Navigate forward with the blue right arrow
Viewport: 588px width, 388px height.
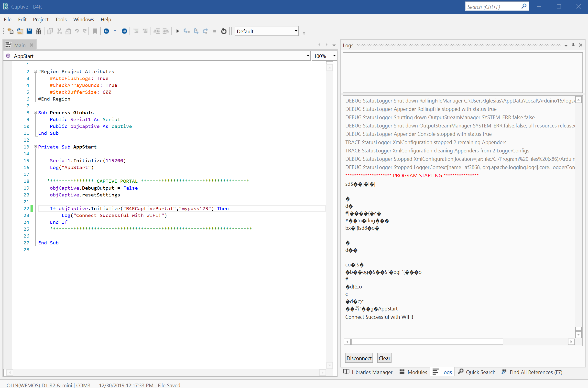pyautogui.click(x=124, y=31)
